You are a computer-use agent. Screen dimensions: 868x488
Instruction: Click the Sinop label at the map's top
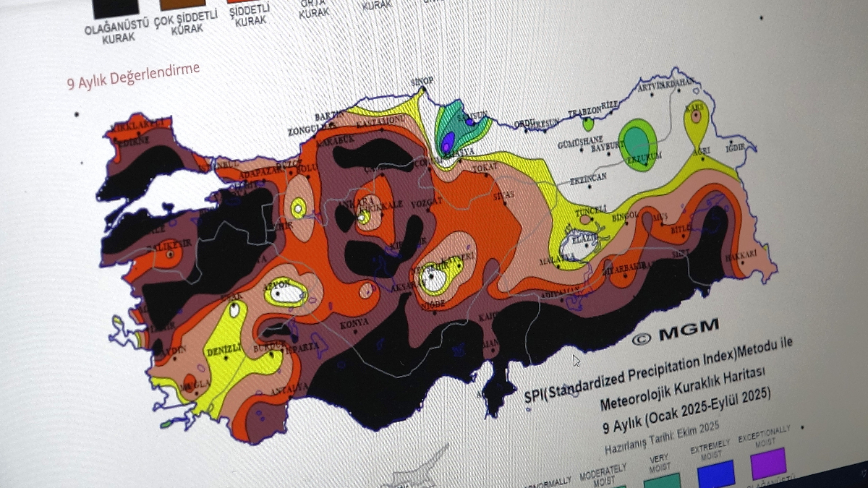[x=422, y=81]
